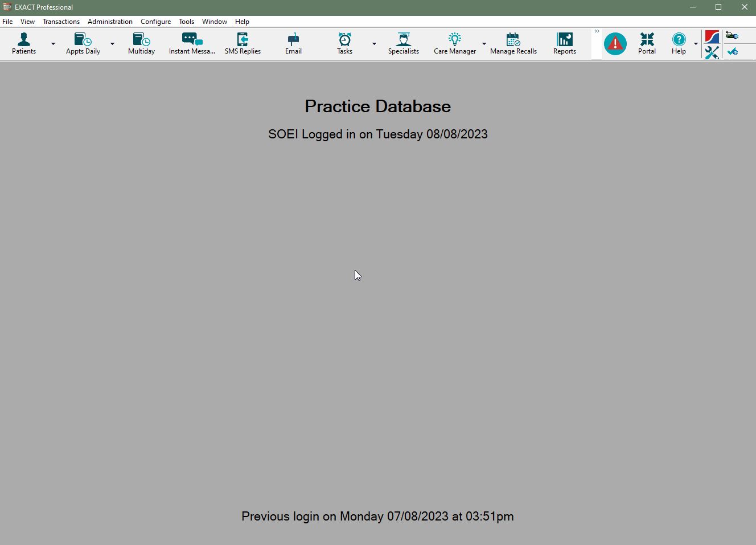The image size is (756, 545).
Task: Open the wrench and spanner tools icon
Action: point(712,52)
